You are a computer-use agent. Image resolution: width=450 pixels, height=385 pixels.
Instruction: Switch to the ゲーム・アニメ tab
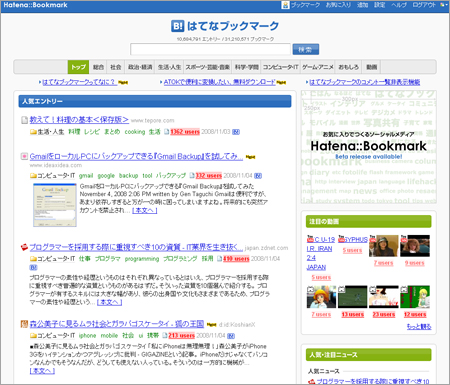click(x=318, y=67)
